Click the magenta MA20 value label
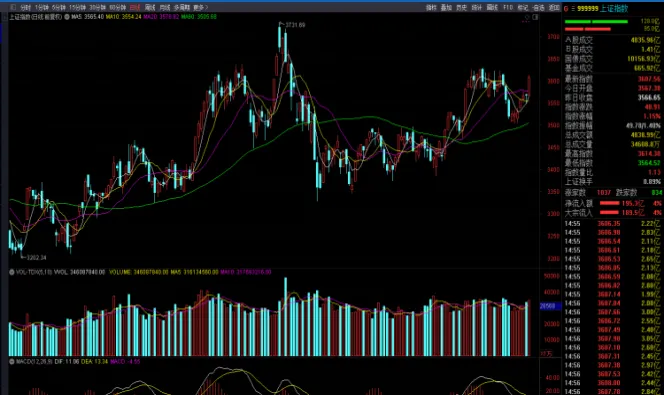Image resolution: width=664 pixels, height=395 pixels. click(x=161, y=17)
